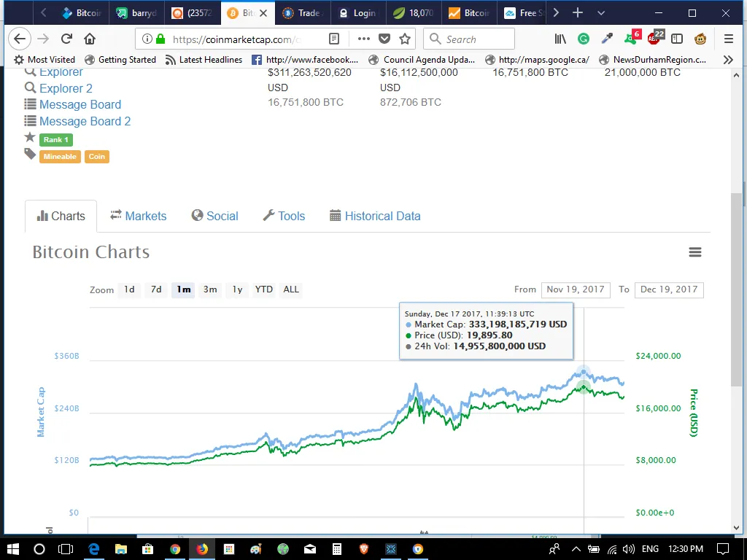Go back with the browser back arrow
747x560 pixels.
tap(20, 39)
